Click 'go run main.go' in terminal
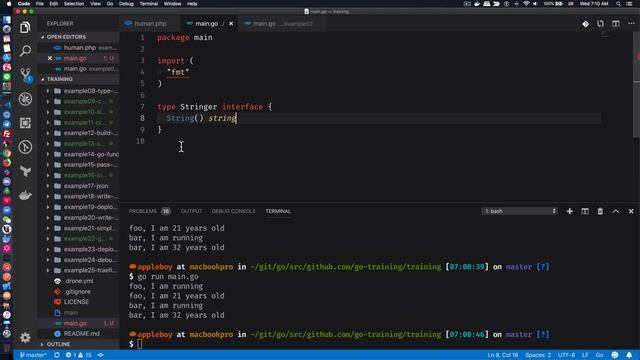This screenshot has width=640, height=360. pyautogui.click(x=168, y=277)
